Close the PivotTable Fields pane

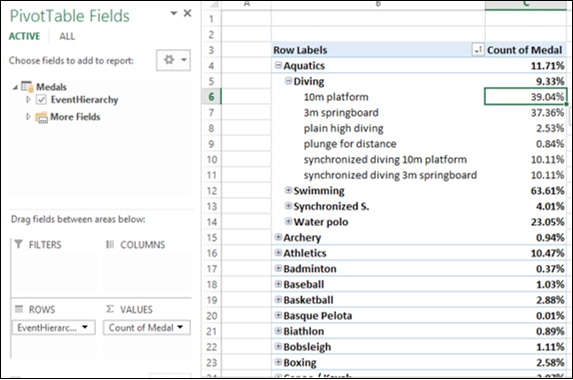click(x=187, y=14)
